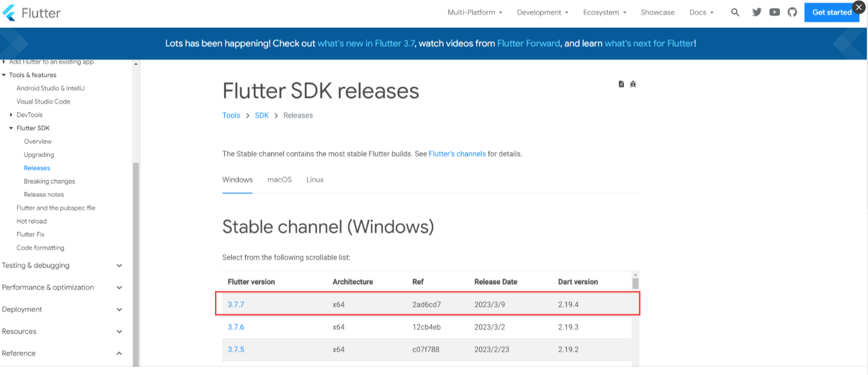Open Flutter and the pubspec file page
The height and width of the screenshot is (375, 868).
pyautogui.click(x=56, y=208)
